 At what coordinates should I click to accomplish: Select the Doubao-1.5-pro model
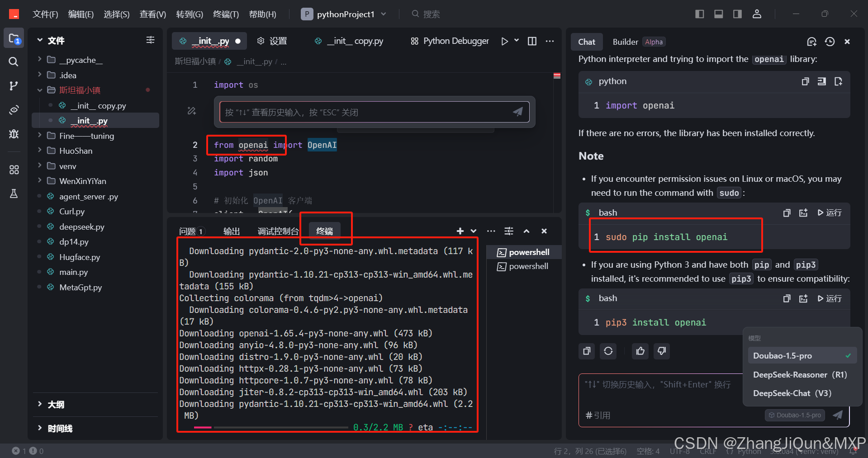(x=802, y=356)
